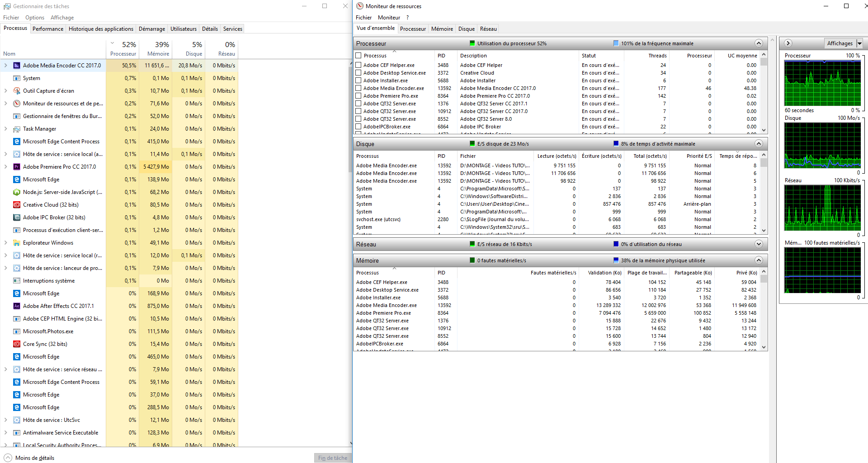This screenshot has width=868, height=463.
Task: Click Processus d'exécution client-serveur icon
Action: click(x=17, y=230)
